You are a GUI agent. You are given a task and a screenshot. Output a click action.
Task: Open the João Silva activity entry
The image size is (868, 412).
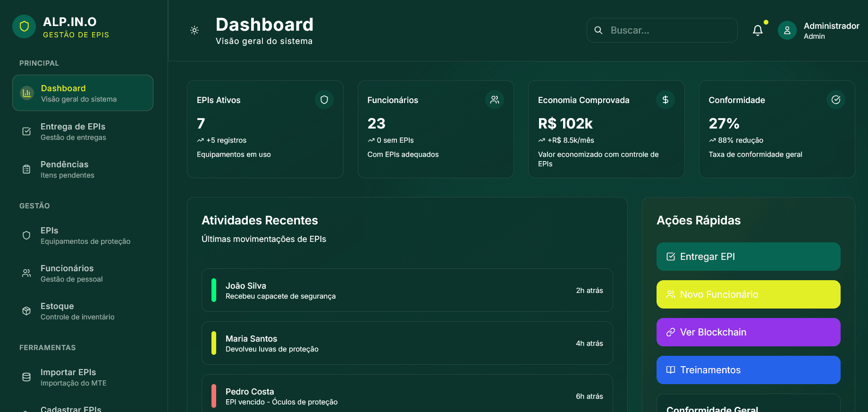(x=407, y=290)
